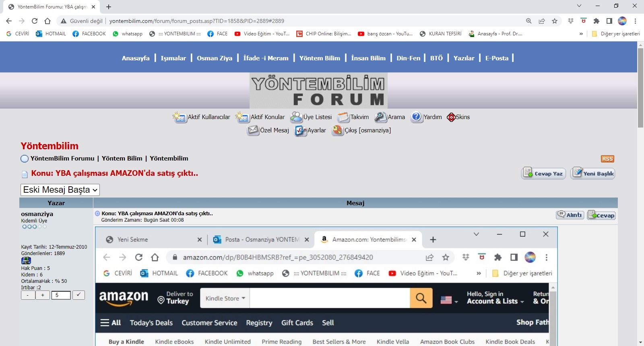Open the Chrome profile avatar
The image size is (644, 346).
tap(622, 21)
